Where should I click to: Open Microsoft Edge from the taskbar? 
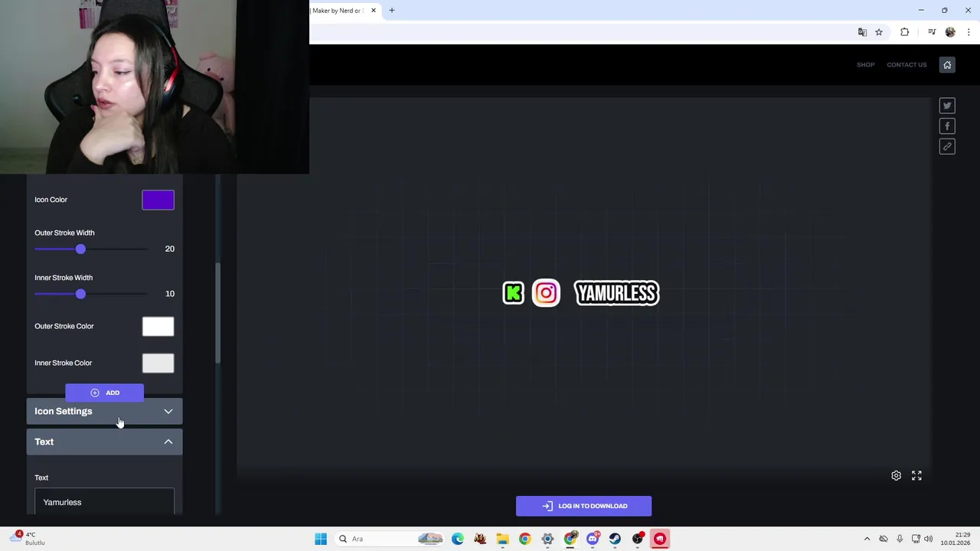[458, 539]
